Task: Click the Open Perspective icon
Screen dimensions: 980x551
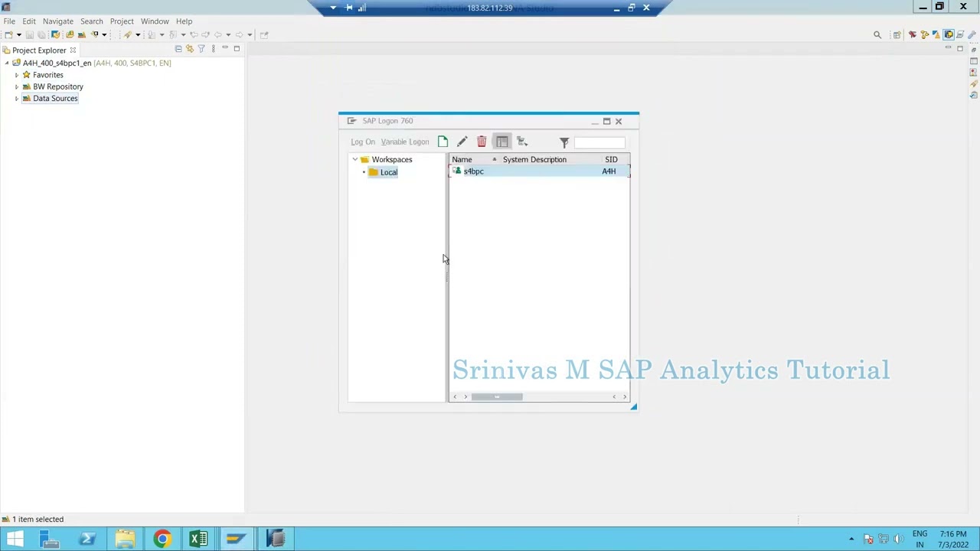Action: click(897, 34)
